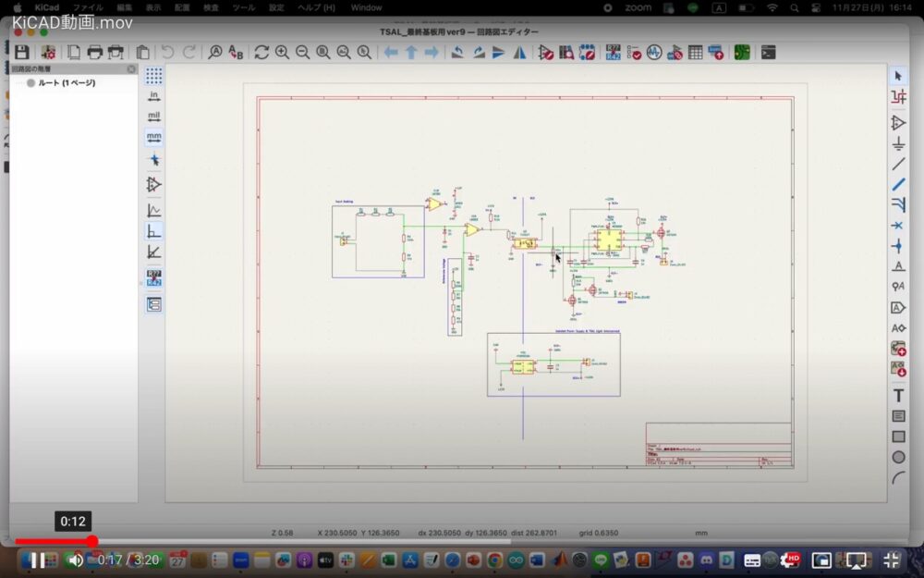
Task: Close the 回路図の階層 hierarchy panel
Action: 131,69
